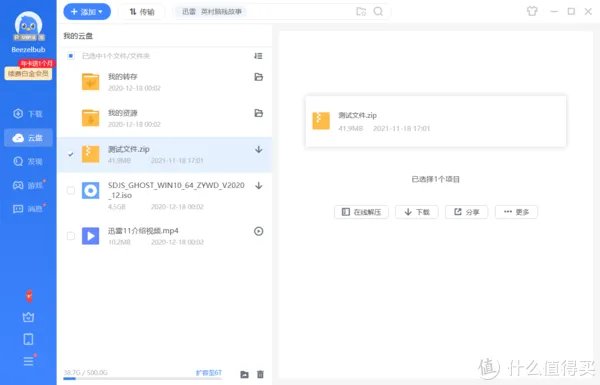Switch to the 下载 download tab in sidebar

point(28,114)
